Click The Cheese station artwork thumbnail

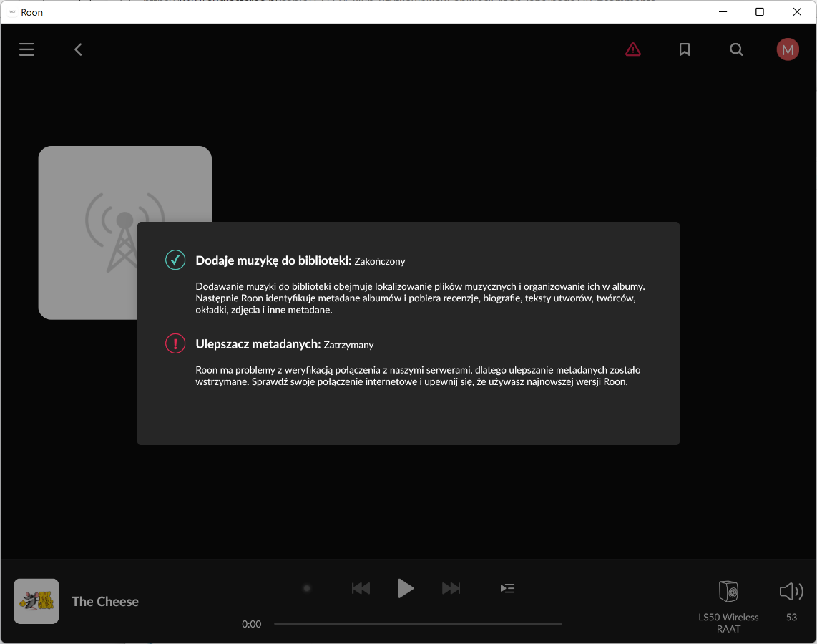(x=36, y=601)
